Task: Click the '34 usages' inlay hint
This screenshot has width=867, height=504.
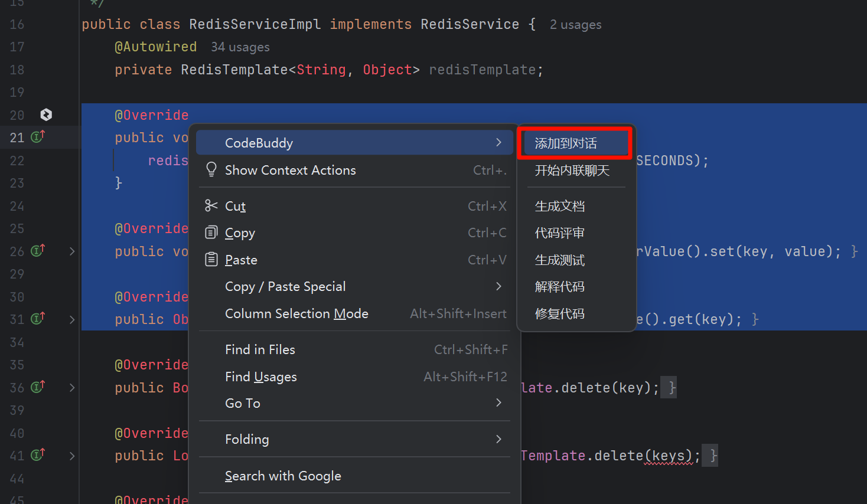Action: pyautogui.click(x=240, y=47)
